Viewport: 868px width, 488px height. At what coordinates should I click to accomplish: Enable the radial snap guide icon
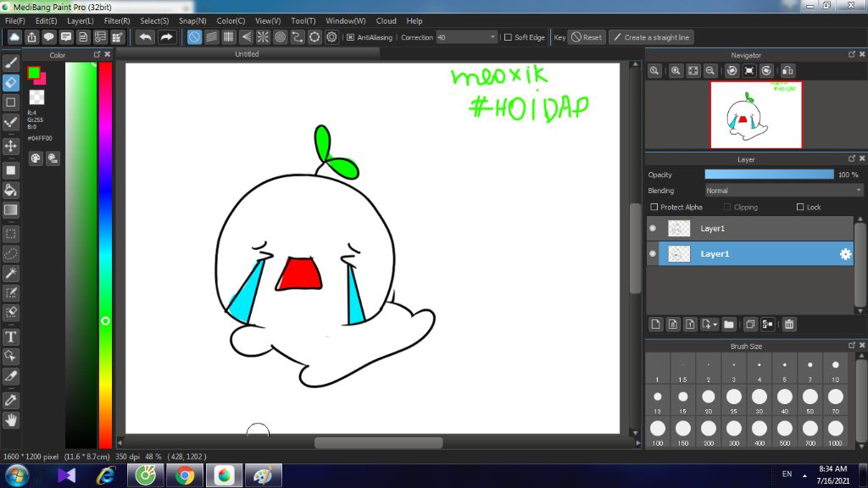coord(263,37)
